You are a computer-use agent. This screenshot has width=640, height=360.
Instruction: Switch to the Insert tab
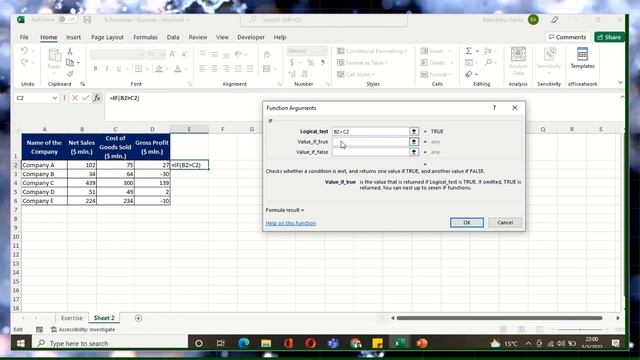pos(73,37)
